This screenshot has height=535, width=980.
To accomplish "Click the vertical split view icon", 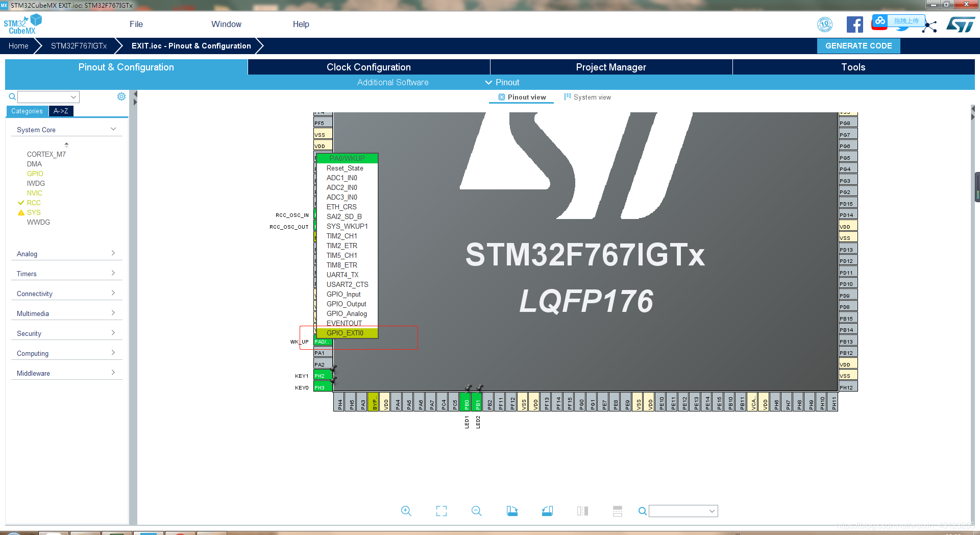I will (582, 511).
